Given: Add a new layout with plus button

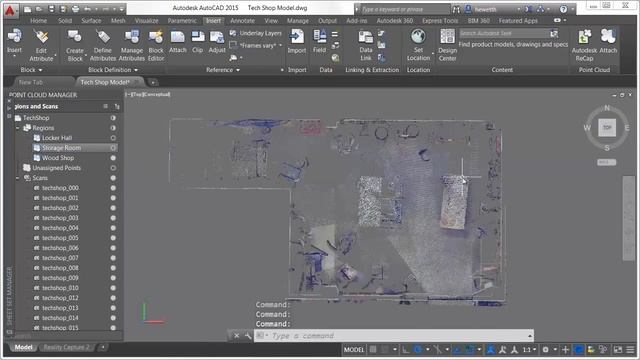Looking at the screenshot, I should [103, 347].
